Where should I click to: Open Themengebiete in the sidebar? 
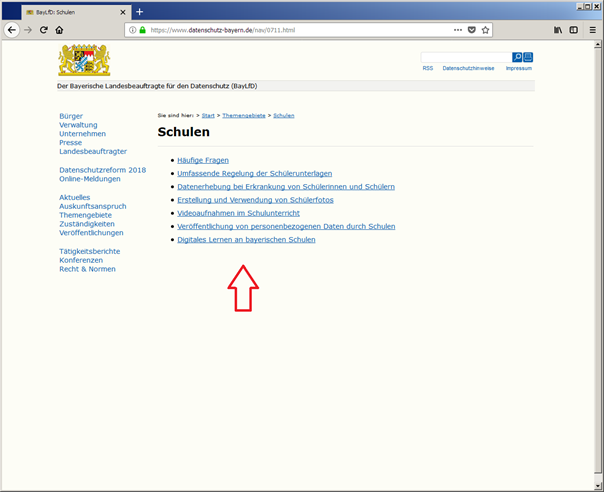tap(86, 215)
